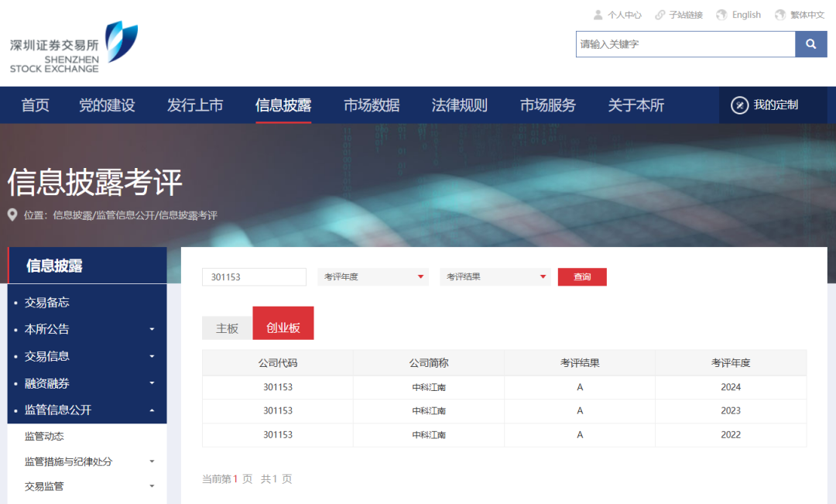Click the 公司代码 column header
836x504 pixels.
[x=278, y=363]
